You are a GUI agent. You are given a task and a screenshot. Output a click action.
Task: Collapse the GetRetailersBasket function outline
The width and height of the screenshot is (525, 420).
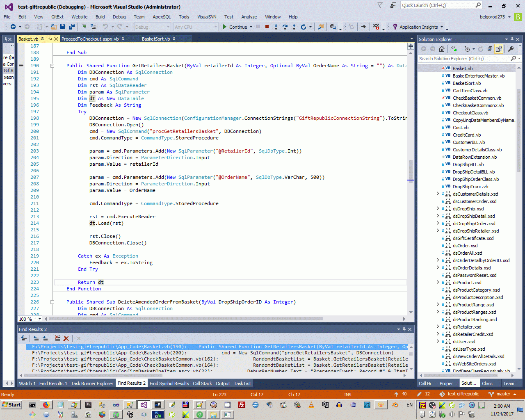(x=52, y=66)
